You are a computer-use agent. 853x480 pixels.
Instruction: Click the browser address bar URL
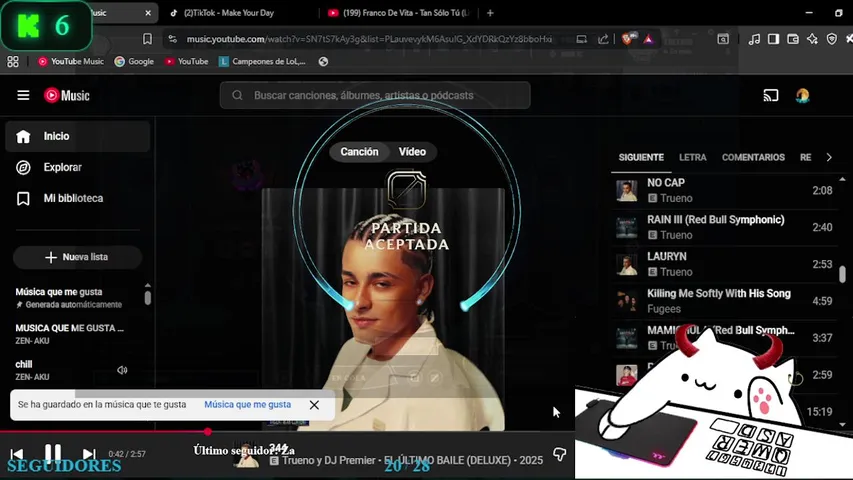pos(368,39)
